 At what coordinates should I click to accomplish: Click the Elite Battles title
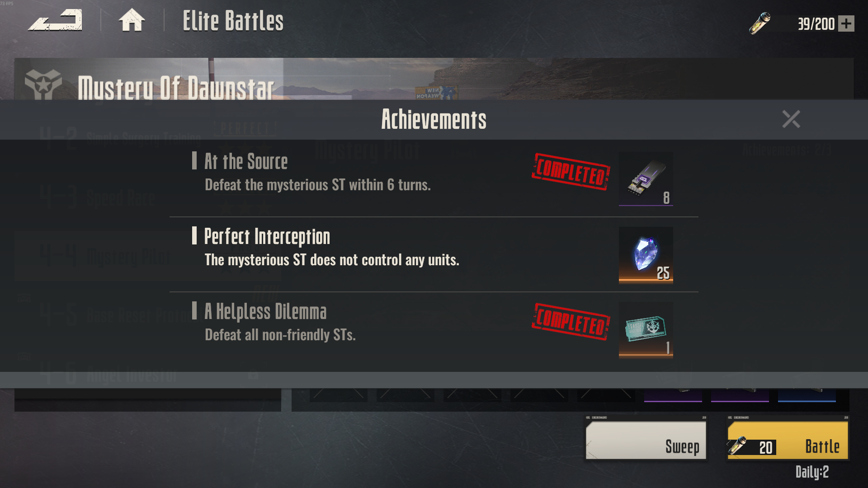click(233, 21)
